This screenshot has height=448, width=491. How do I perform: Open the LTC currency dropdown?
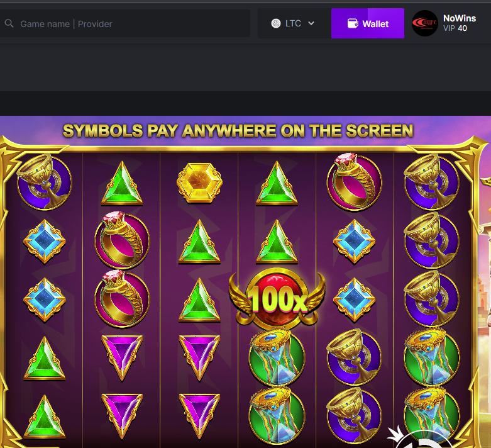tap(292, 23)
